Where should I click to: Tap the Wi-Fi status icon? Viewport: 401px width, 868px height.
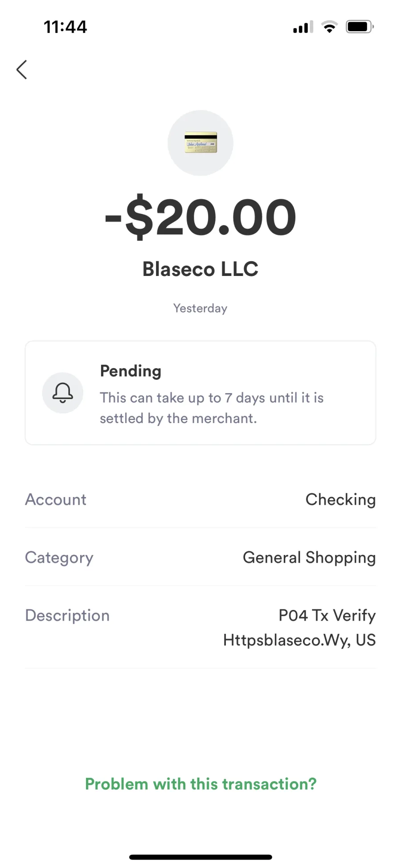click(329, 27)
